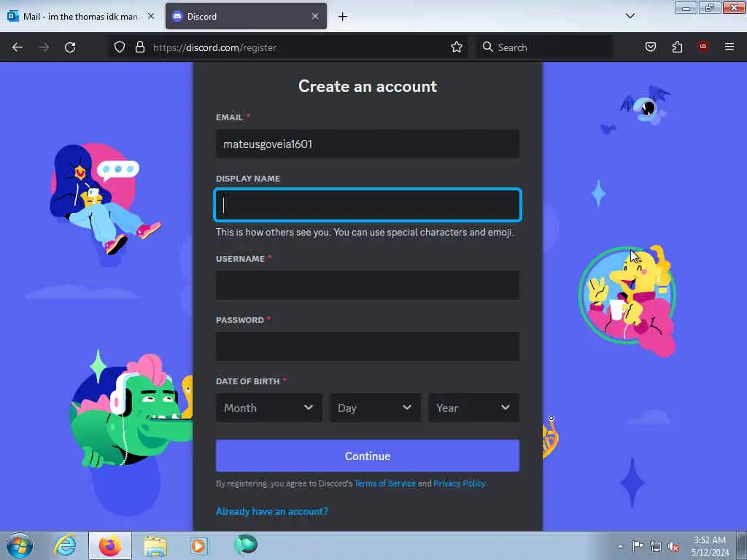Viewport: 747px width, 560px height.
Task: Open the network tray icon
Action: click(x=656, y=546)
